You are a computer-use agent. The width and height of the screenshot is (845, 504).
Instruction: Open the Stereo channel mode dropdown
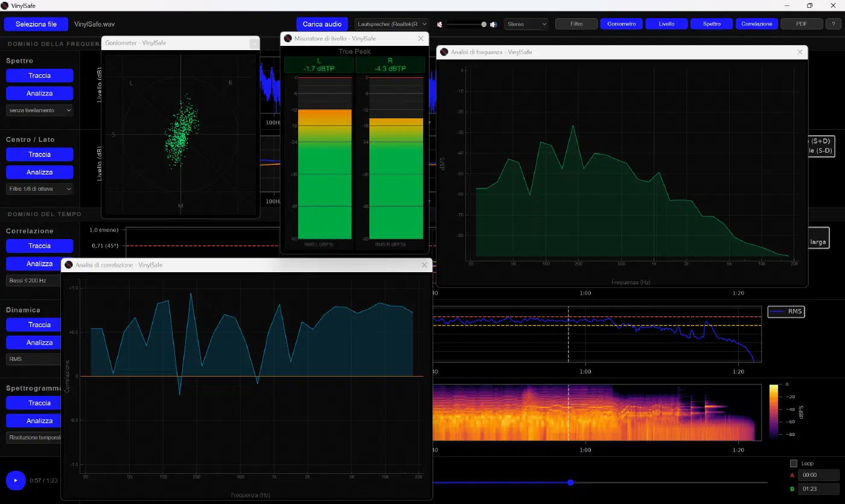tap(526, 24)
